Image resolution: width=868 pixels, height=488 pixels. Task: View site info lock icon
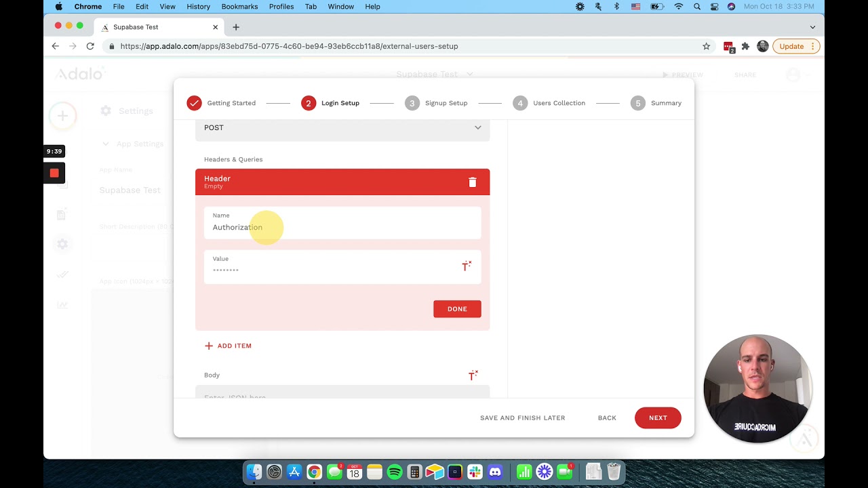pos(112,46)
